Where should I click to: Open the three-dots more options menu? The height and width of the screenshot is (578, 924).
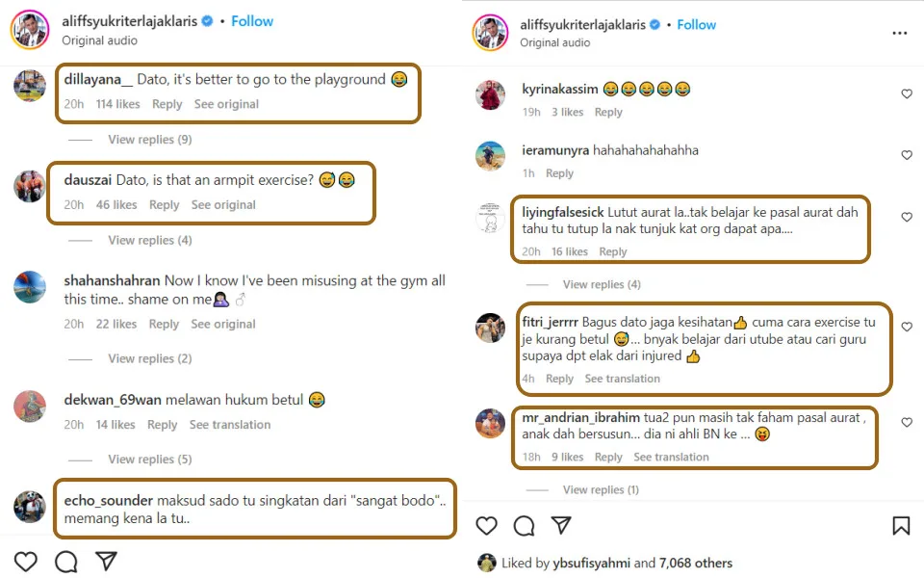900,33
